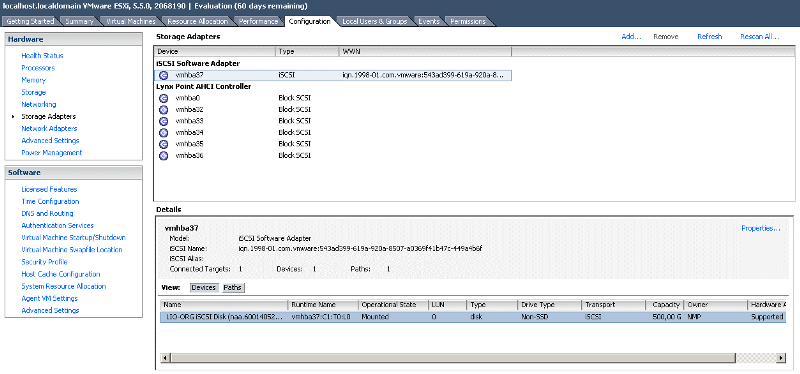Click the vmhba32 adapter icon
The image size is (800, 374).
(164, 110)
